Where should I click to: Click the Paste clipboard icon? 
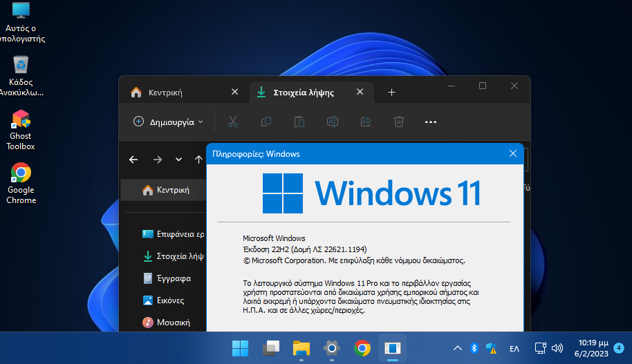coord(299,122)
